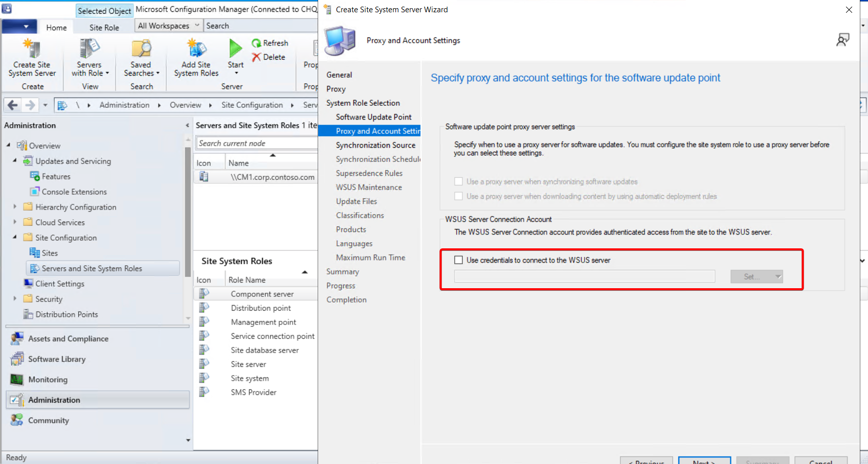
Task: Open the Administration workspace icon
Action: tap(17, 400)
